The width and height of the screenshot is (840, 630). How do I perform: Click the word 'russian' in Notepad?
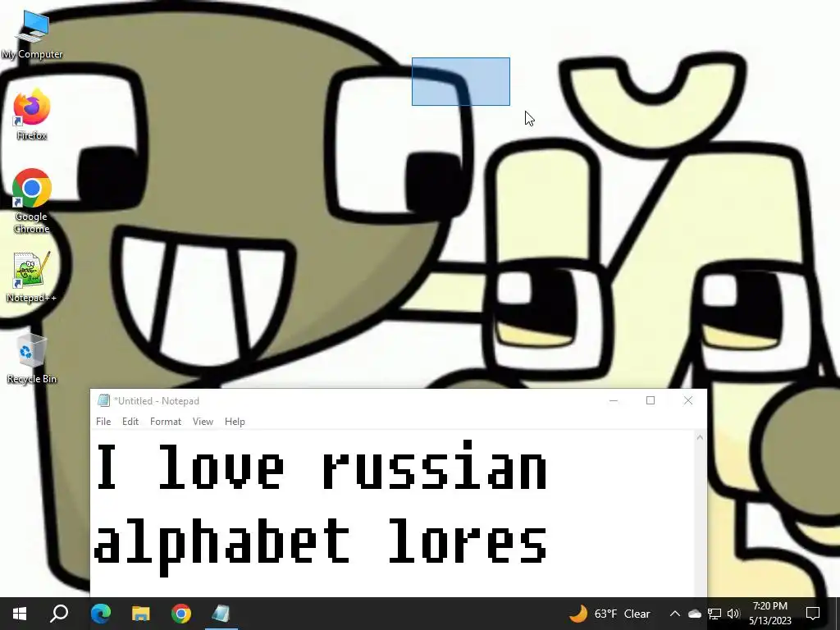(435, 465)
